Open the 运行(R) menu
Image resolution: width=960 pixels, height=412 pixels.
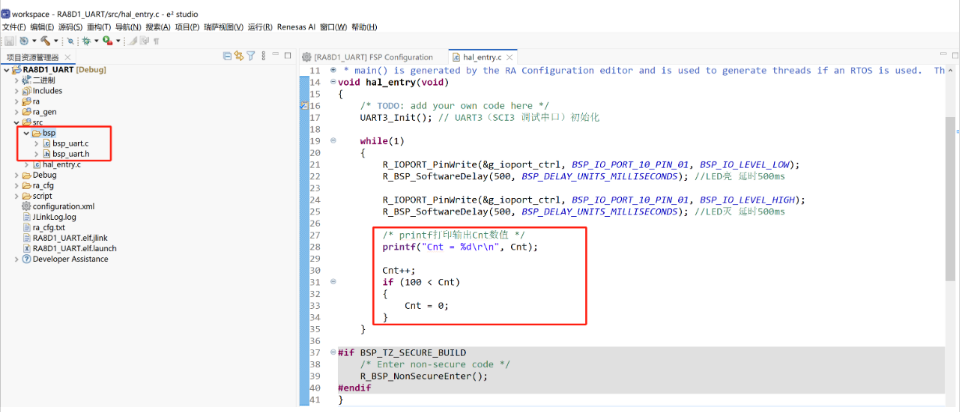tap(260, 28)
